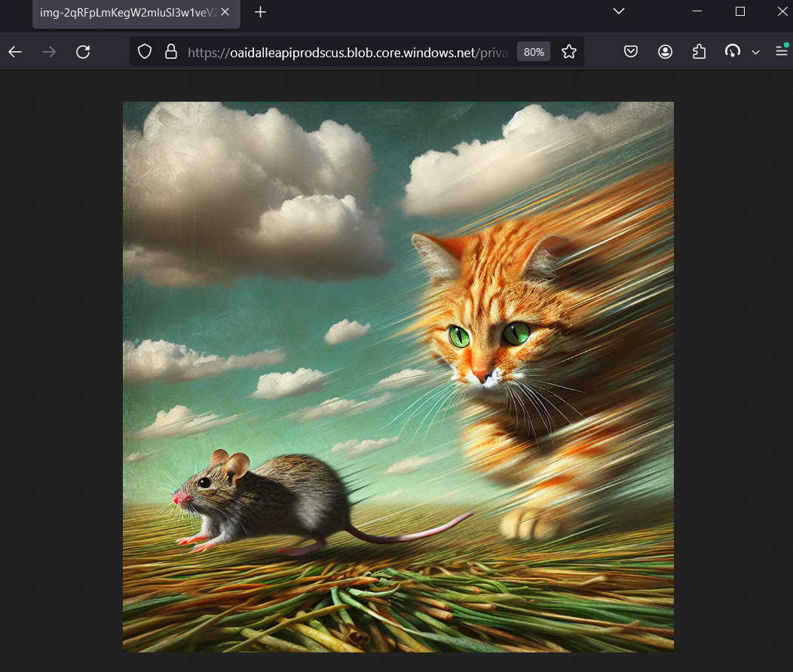Expand the list-all-tabs chevron
The width and height of the screenshot is (793, 672).
click(x=618, y=11)
